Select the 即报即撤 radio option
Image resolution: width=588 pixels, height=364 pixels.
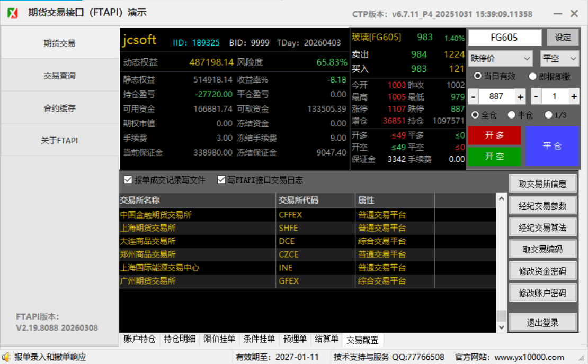[x=532, y=76]
